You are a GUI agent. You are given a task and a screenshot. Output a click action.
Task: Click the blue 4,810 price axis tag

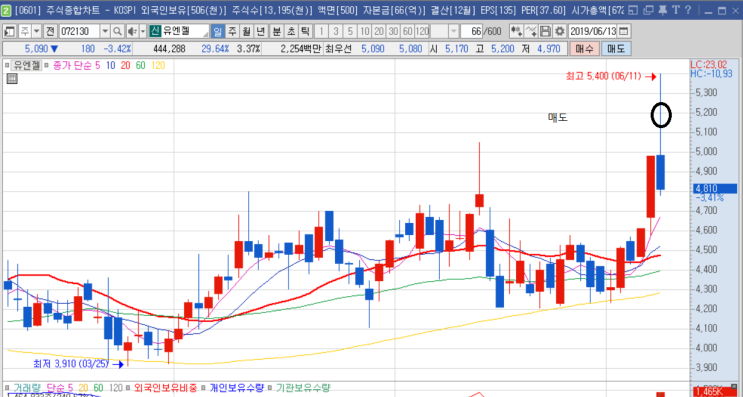click(x=715, y=189)
